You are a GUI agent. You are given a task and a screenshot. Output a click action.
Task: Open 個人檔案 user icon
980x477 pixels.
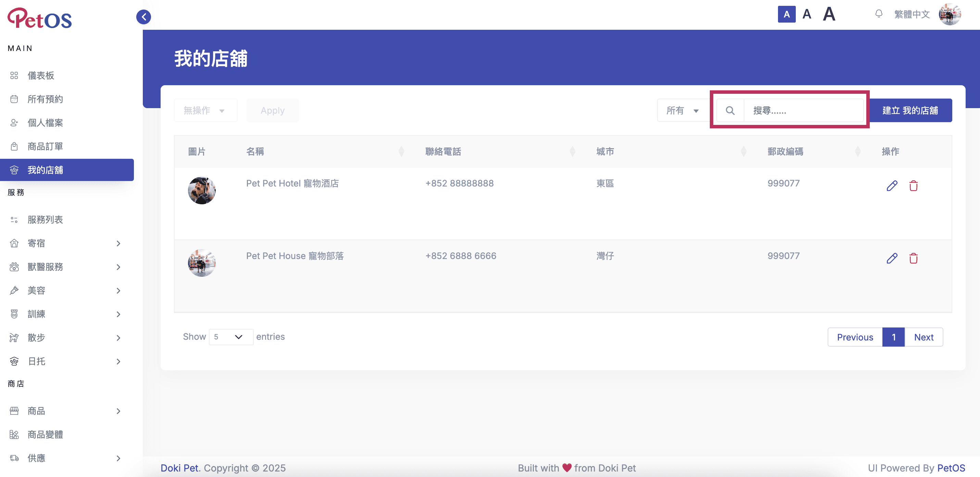point(14,123)
